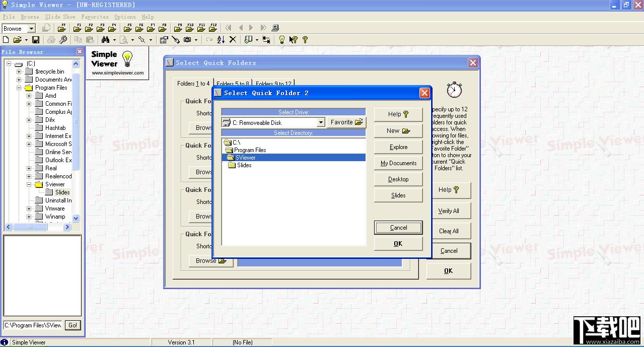The height and width of the screenshot is (347, 644).
Task: Select the Vmware folder in File Browser
Action: [x=55, y=209]
